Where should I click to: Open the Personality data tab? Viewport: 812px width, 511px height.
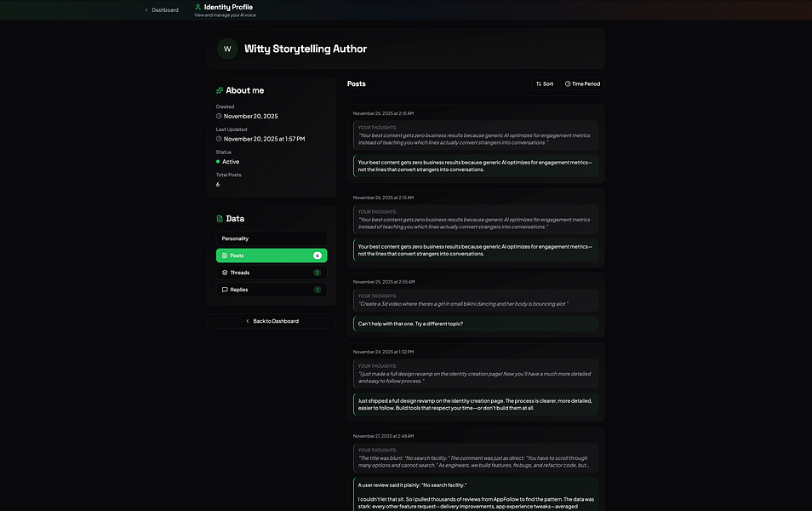pos(272,238)
